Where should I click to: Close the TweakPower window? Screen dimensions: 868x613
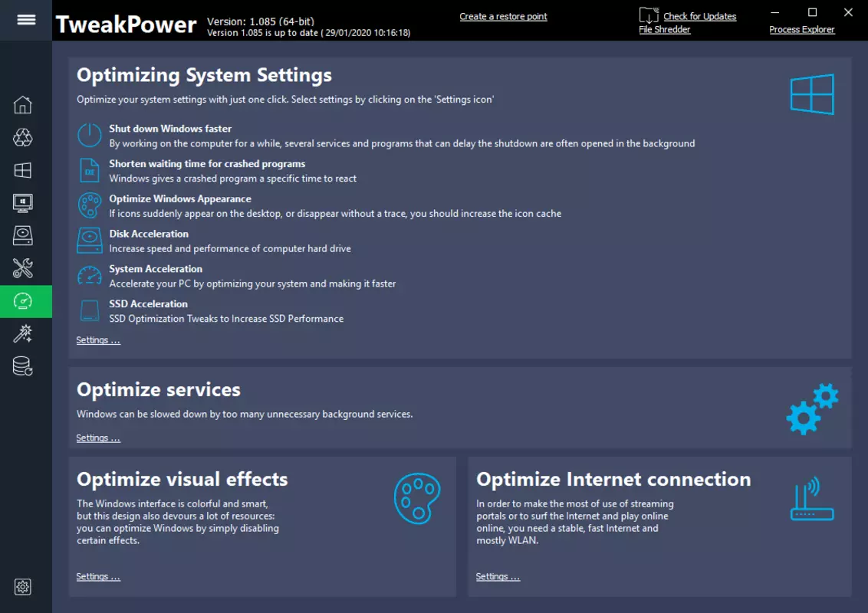(x=848, y=12)
